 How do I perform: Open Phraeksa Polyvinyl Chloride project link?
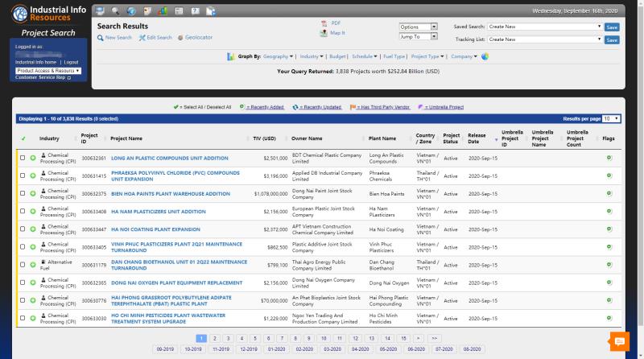tap(175, 175)
